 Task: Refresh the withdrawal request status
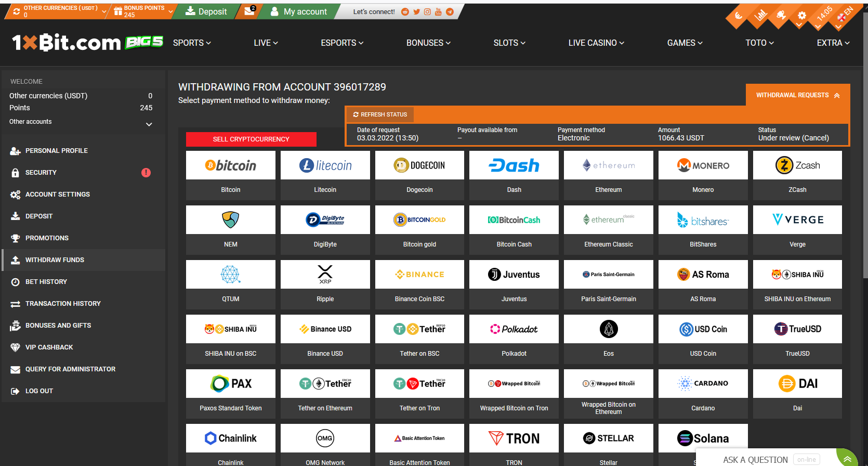pos(380,114)
